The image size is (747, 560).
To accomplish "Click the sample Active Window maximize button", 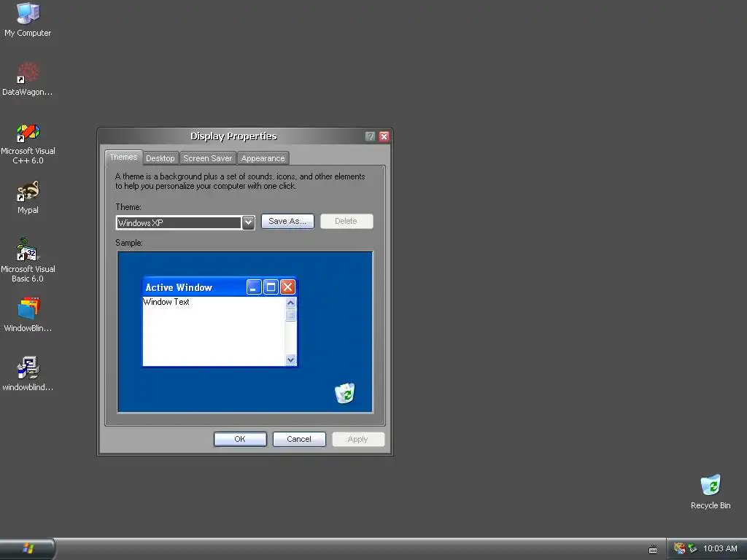I will tap(271, 287).
